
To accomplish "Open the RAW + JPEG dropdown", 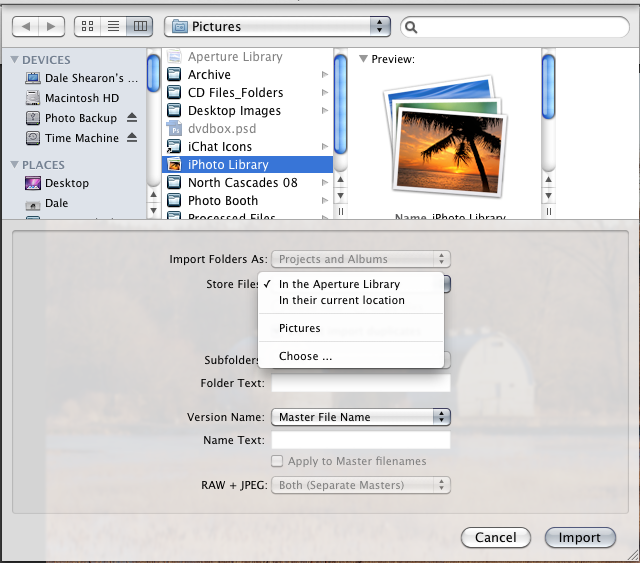I will click(361, 485).
